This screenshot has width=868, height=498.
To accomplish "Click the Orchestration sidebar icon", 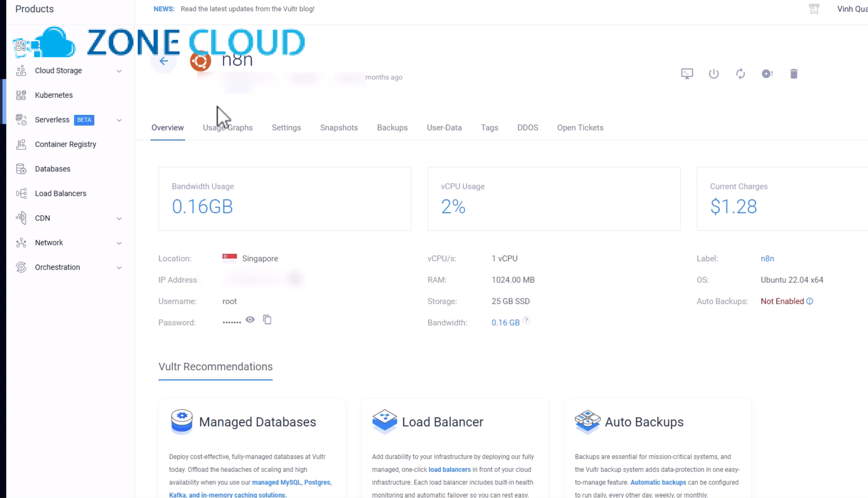I will click(x=21, y=267).
